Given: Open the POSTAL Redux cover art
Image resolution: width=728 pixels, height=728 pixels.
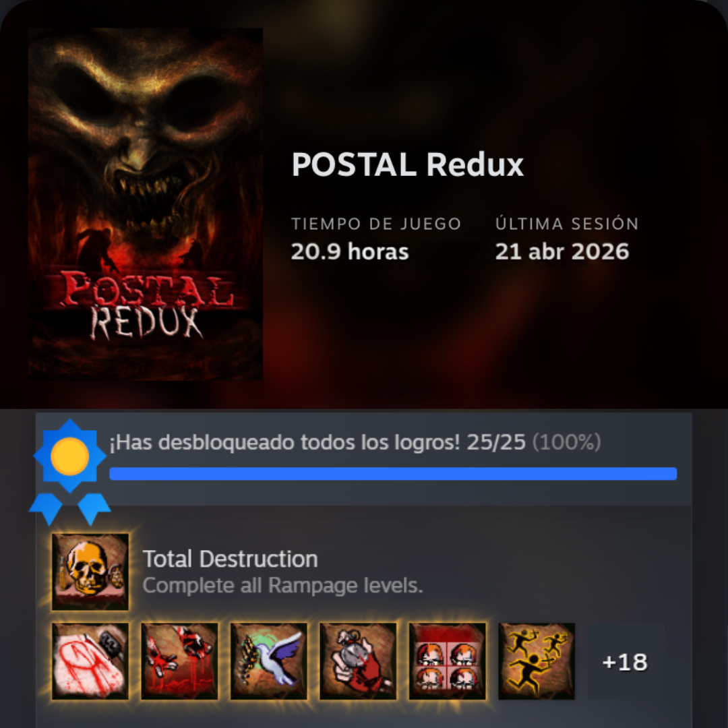Looking at the screenshot, I should [x=146, y=204].
